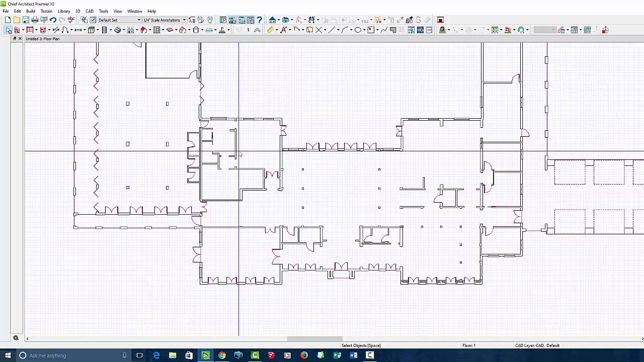Select the Straight Wall tool
The height and width of the screenshot is (362, 644).
click(x=17, y=30)
